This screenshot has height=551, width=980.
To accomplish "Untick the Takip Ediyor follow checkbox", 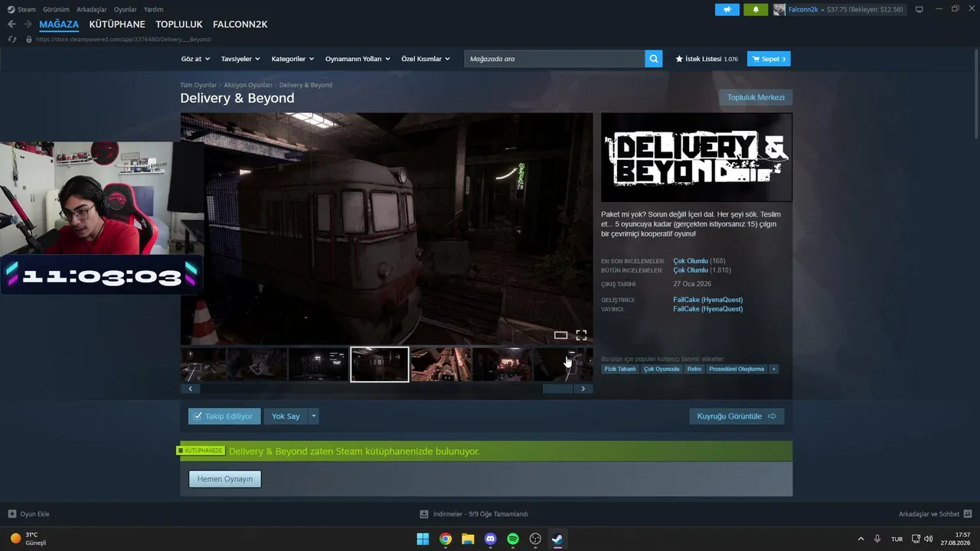I will [198, 416].
